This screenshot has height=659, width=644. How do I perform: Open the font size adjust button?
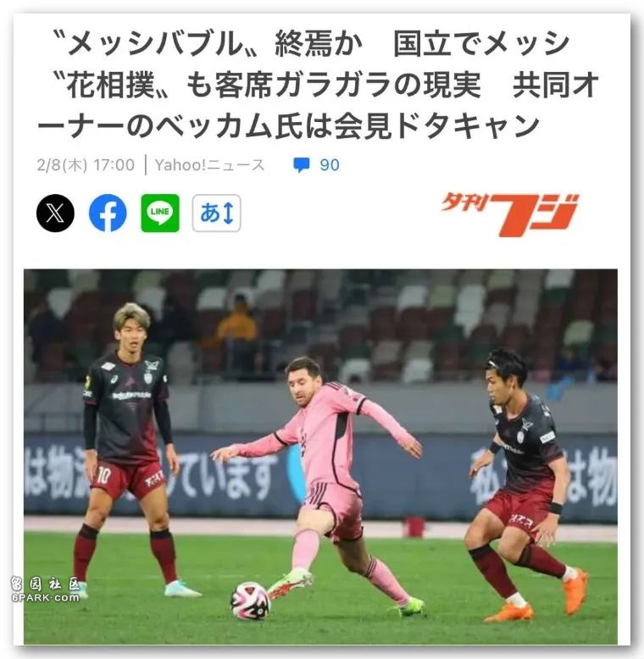[216, 213]
